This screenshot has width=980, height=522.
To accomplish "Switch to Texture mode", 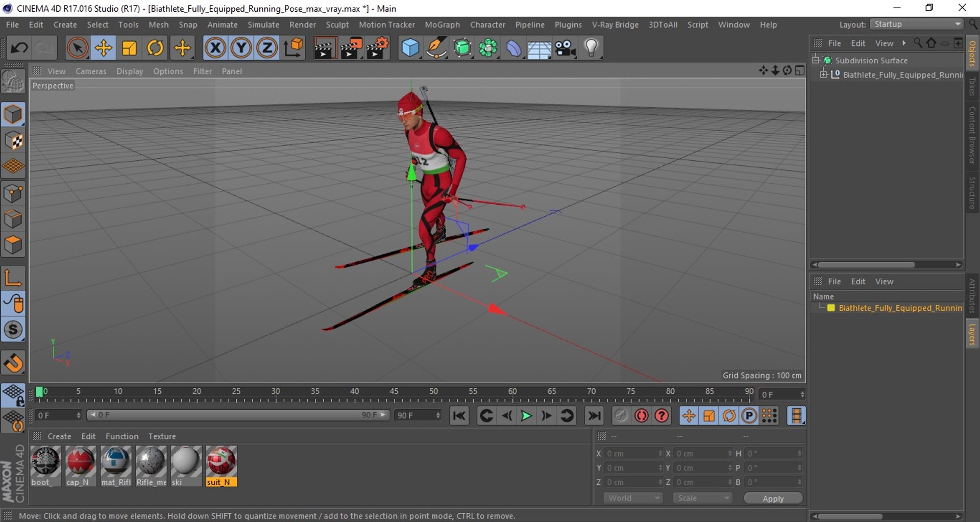I will 13,140.
